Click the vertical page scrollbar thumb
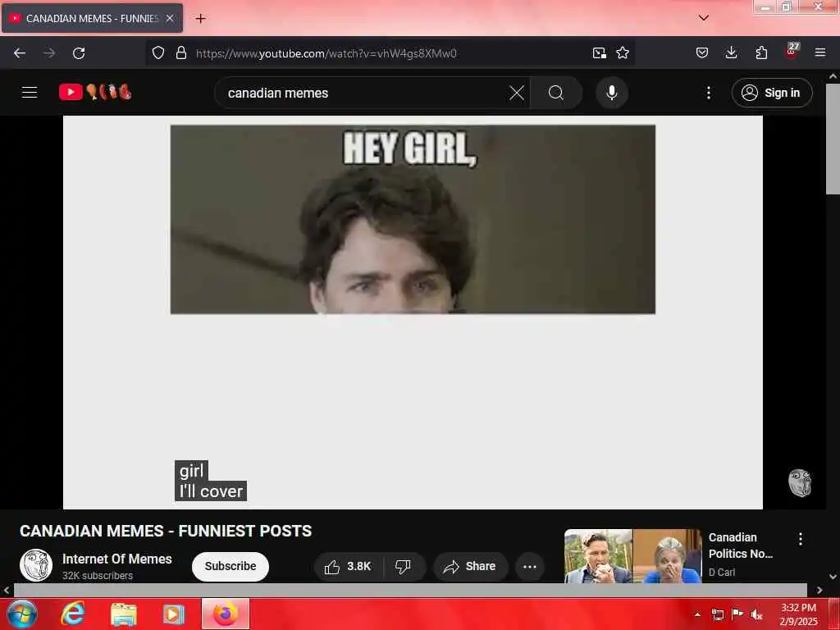Image resolution: width=840 pixels, height=630 pixels. (833, 138)
